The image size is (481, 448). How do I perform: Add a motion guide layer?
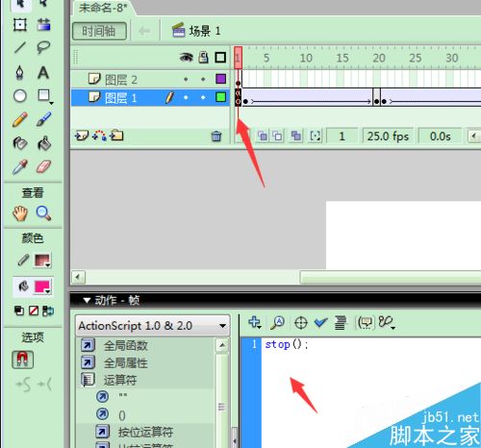click(x=99, y=136)
